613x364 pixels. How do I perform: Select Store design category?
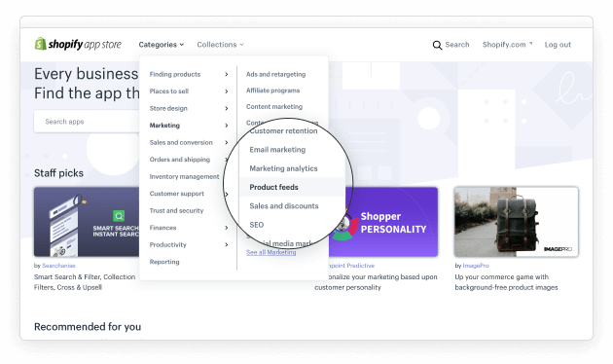[x=168, y=108]
